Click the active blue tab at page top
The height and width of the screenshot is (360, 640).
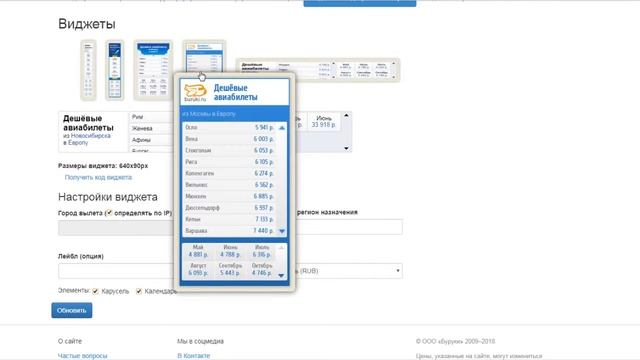pyautogui.click(x=360, y=3)
